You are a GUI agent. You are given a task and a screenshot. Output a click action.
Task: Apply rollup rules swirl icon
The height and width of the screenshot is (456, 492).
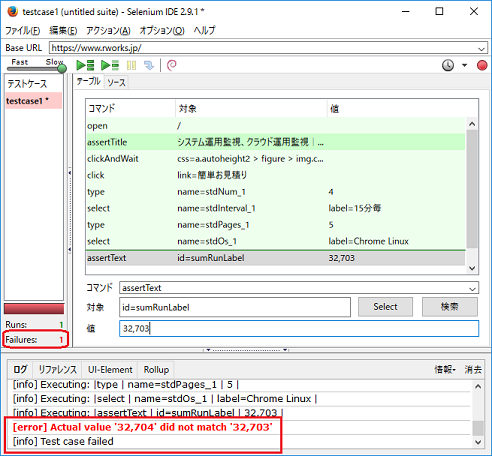(x=172, y=65)
